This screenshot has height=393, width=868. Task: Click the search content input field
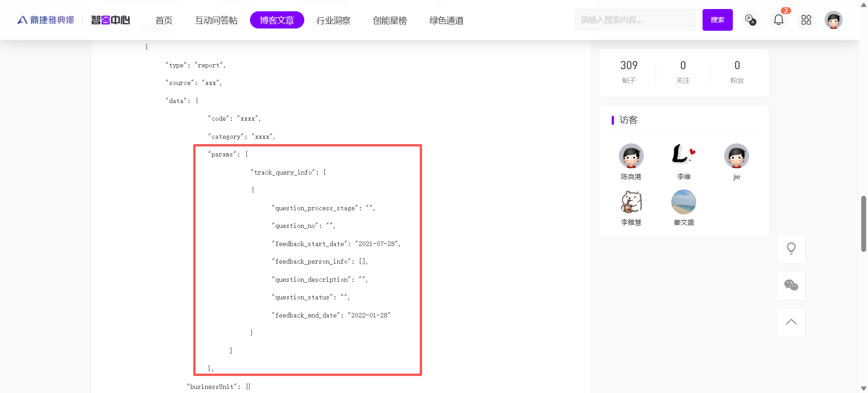click(635, 20)
